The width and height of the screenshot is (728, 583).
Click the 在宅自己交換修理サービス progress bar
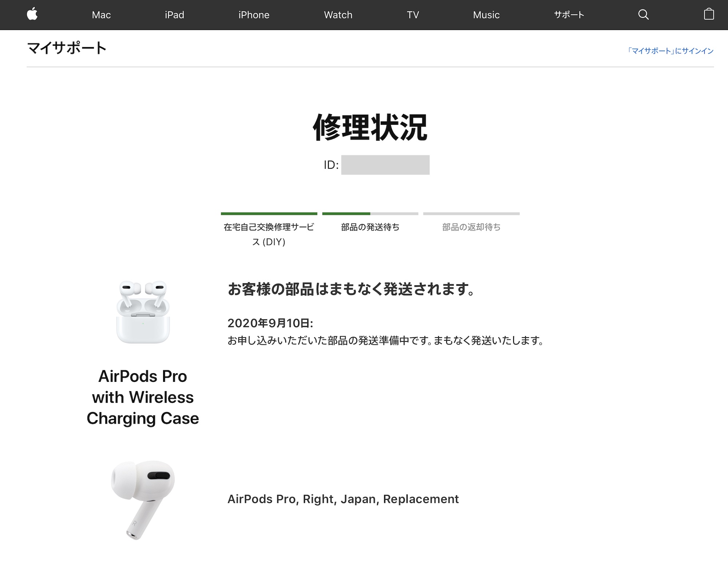click(269, 214)
